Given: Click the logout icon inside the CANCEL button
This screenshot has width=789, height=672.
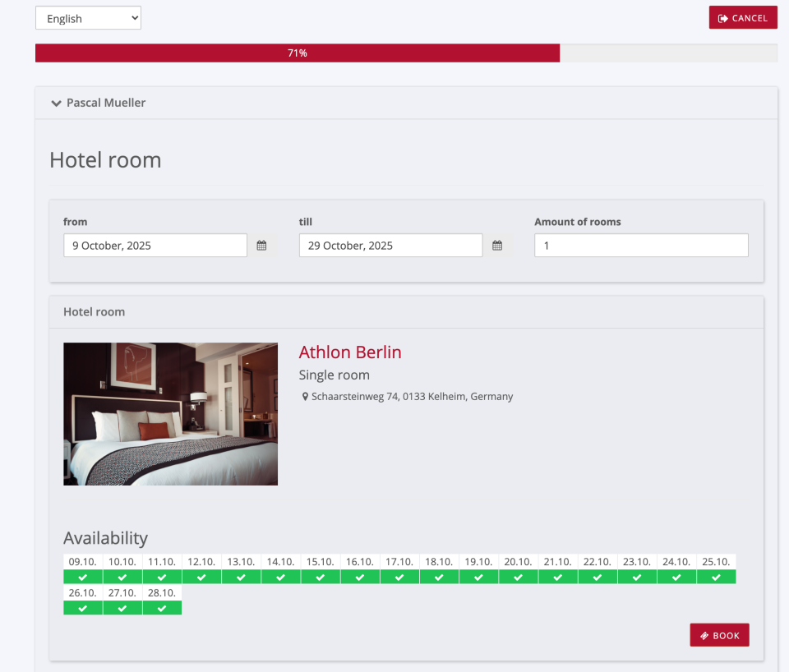Looking at the screenshot, I should [x=723, y=17].
